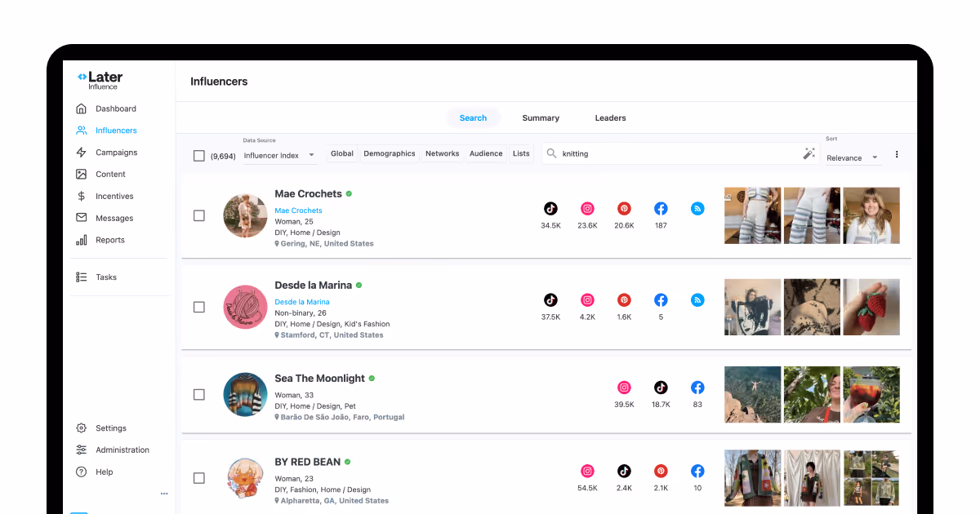Open the Help question mark icon
This screenshot has width=980, height=514.
point(81,472)
